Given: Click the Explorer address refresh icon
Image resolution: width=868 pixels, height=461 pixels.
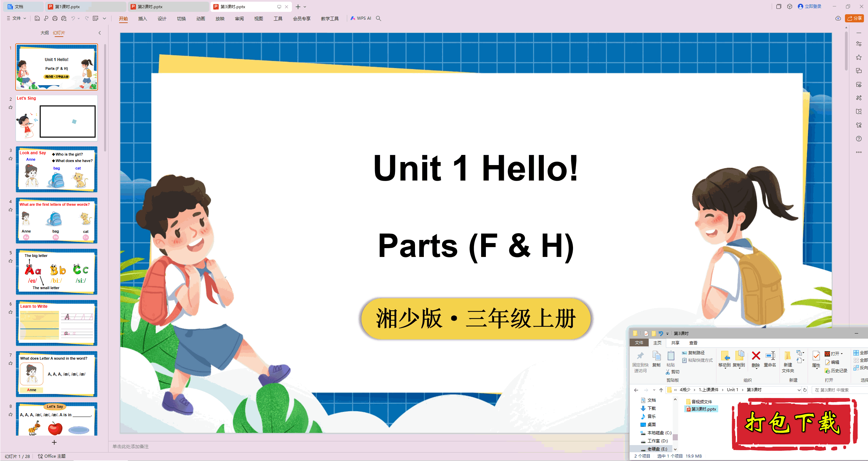Looking at the screenshot, I should [x=805, y=390].
